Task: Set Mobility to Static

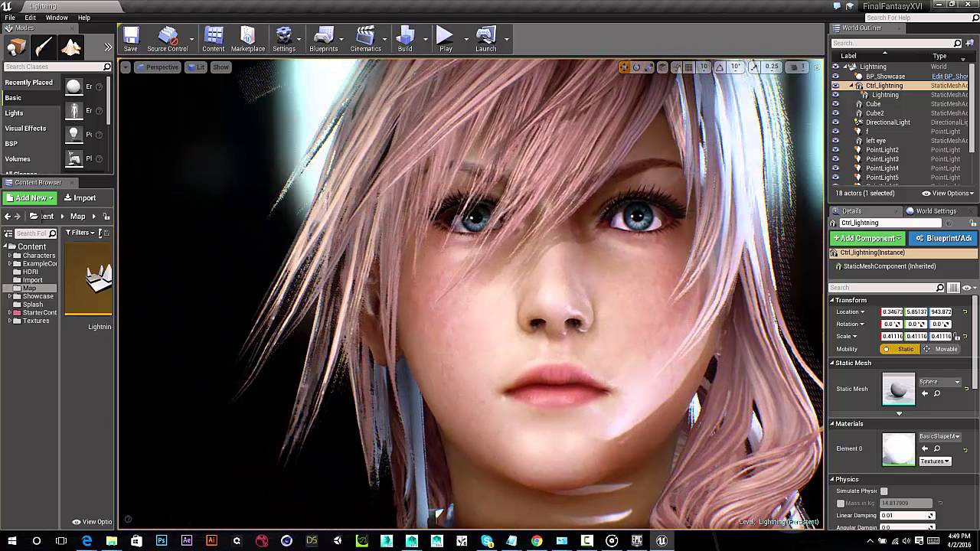Action: pyautogui.click(x=900, y=349)
